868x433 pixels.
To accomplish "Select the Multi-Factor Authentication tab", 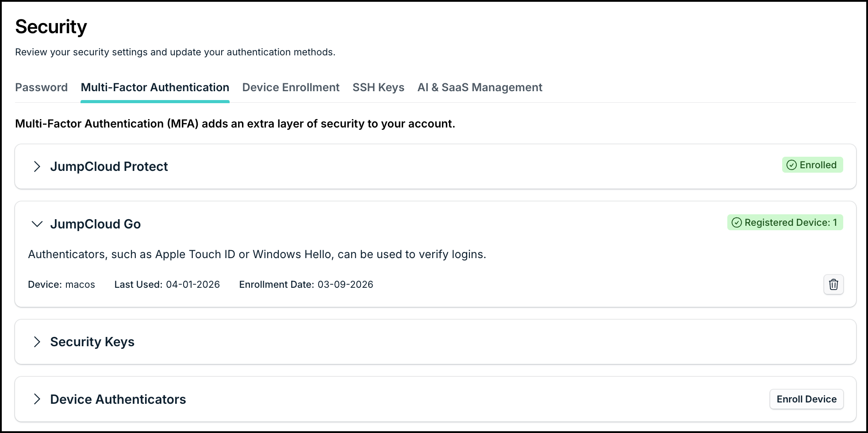I will coord(155,87).
